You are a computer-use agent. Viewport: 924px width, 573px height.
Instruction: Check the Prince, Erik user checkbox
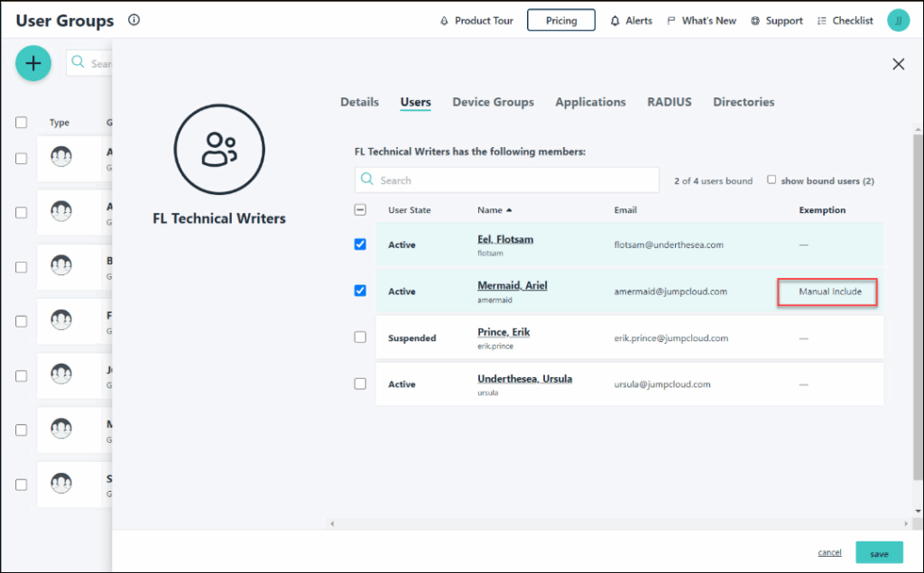coord(360,337)
